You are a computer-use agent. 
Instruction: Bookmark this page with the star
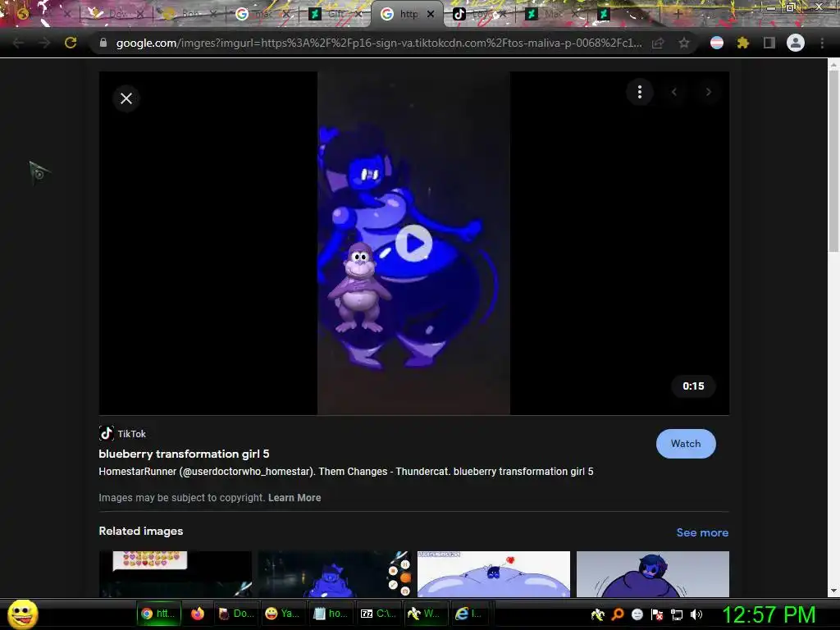684,43
